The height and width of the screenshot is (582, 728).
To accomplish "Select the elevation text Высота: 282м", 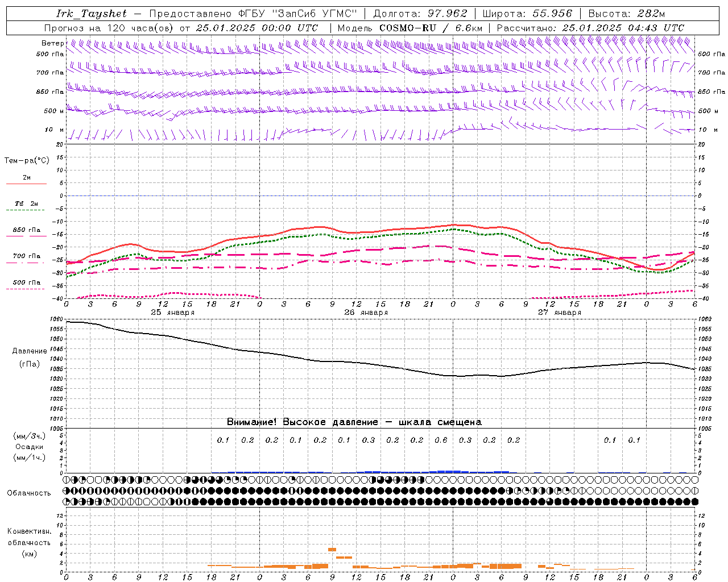I will 627,14.
